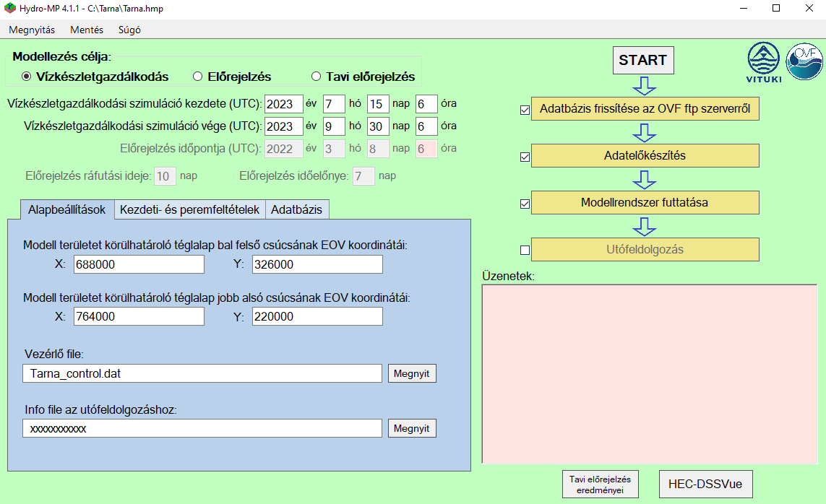
Task: Toggle the Adatbázis frissítése checkbox
Action: coord(525,110)
